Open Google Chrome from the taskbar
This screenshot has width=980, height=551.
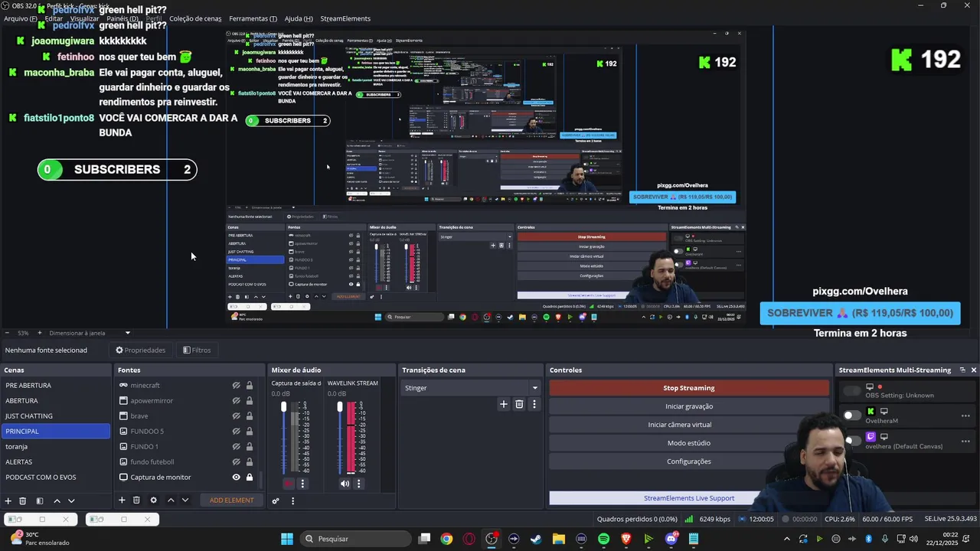[x=446, y=539]
